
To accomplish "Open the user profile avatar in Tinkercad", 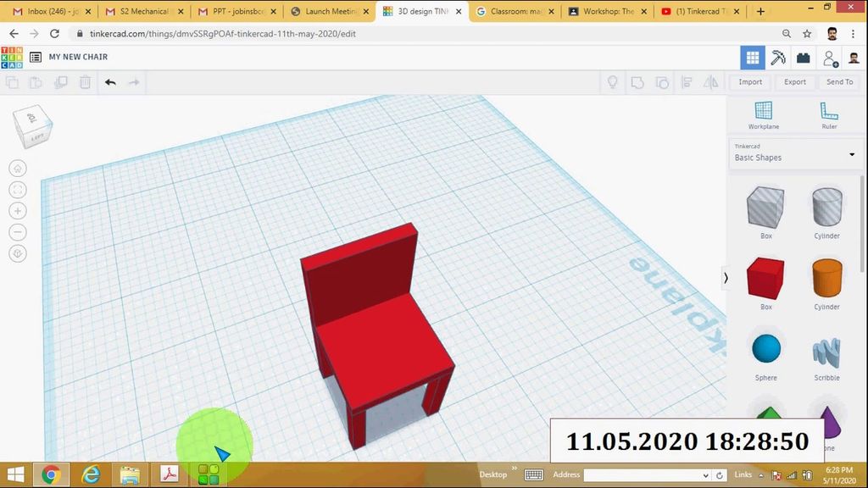I will coord(854,58).
